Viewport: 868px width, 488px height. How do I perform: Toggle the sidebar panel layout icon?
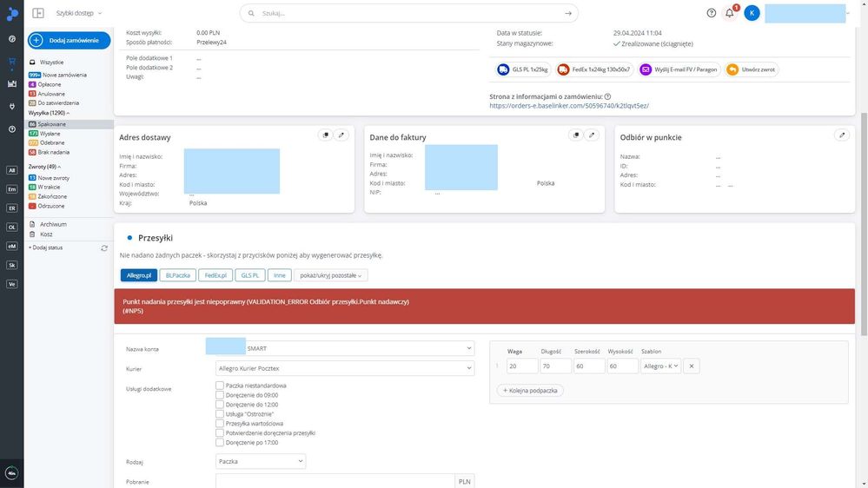coord(38,13)
